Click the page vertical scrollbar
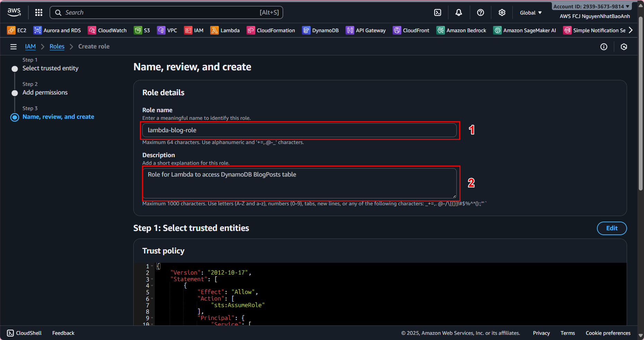Screen dimensions: 644x340 tap(641, 104)
